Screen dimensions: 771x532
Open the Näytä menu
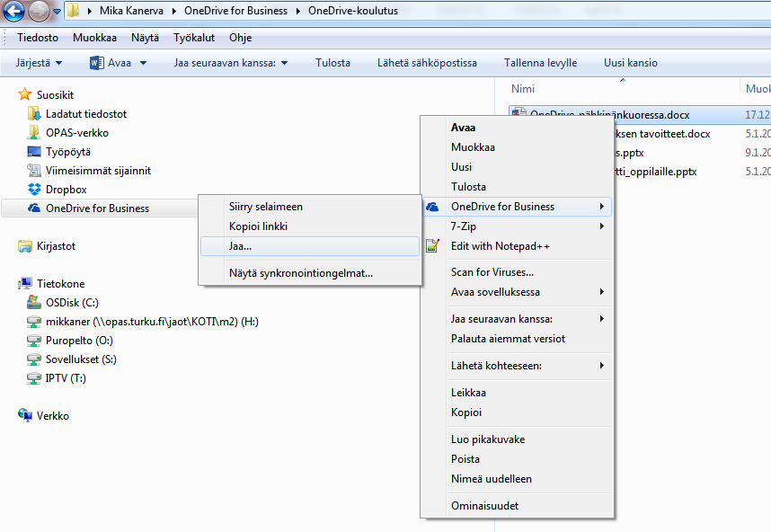coord(145,38)
